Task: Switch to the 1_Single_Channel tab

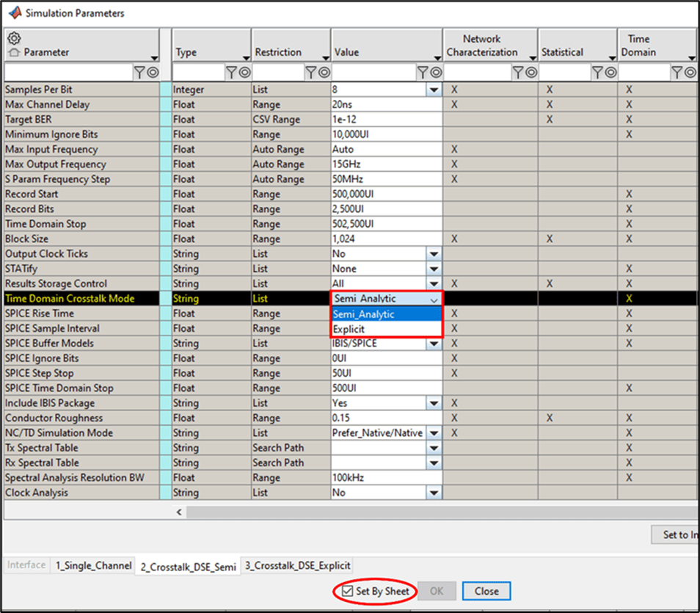Action: coord(93,565)
